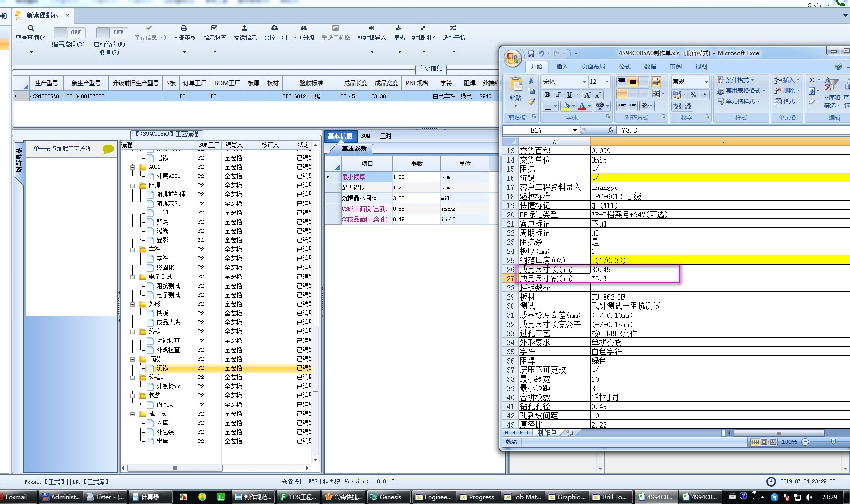Click the 指示检查 checkbox icon

pos(214,28)
